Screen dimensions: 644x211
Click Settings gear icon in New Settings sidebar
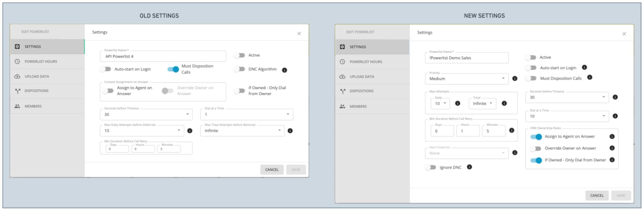tap(342, 47)
